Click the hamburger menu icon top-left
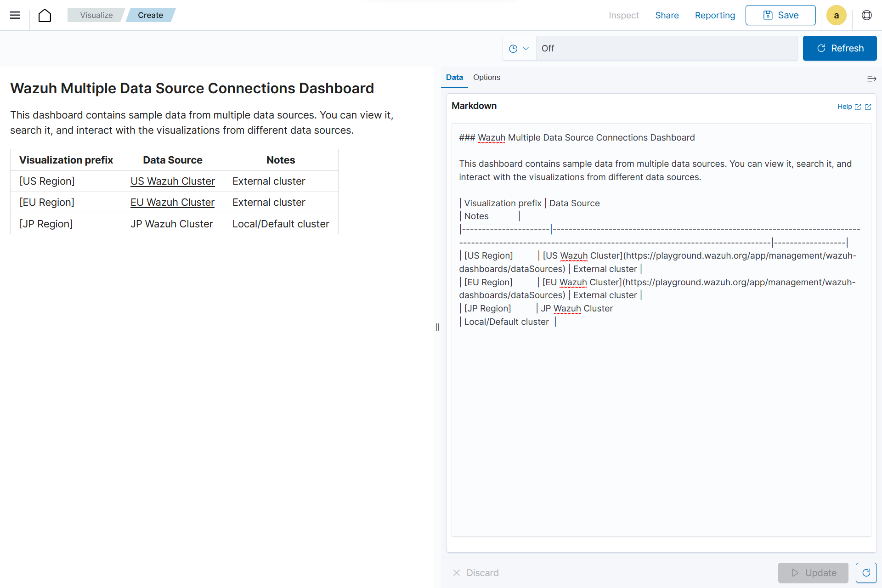The image size is (882, 588). (x=15, y=15)
